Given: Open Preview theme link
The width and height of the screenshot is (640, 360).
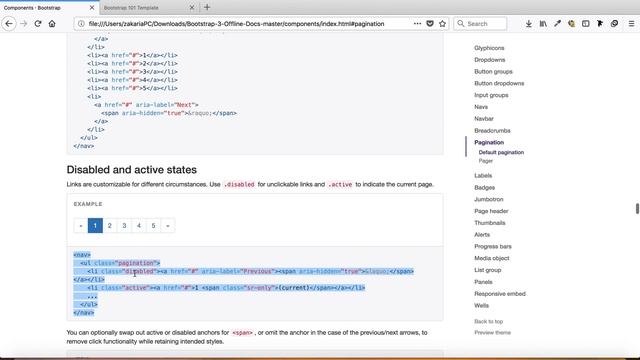Looking at the screenshot, I should coord(492,333).
